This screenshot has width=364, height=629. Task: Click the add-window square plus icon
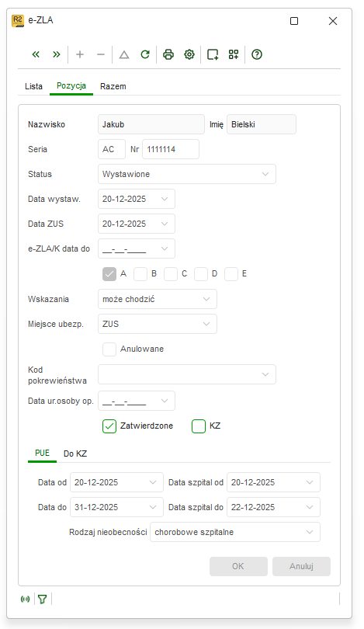click(x=213, y=54)
